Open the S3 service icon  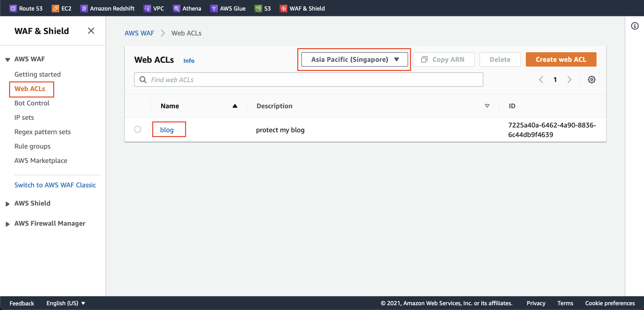click(x=258, y=8)
